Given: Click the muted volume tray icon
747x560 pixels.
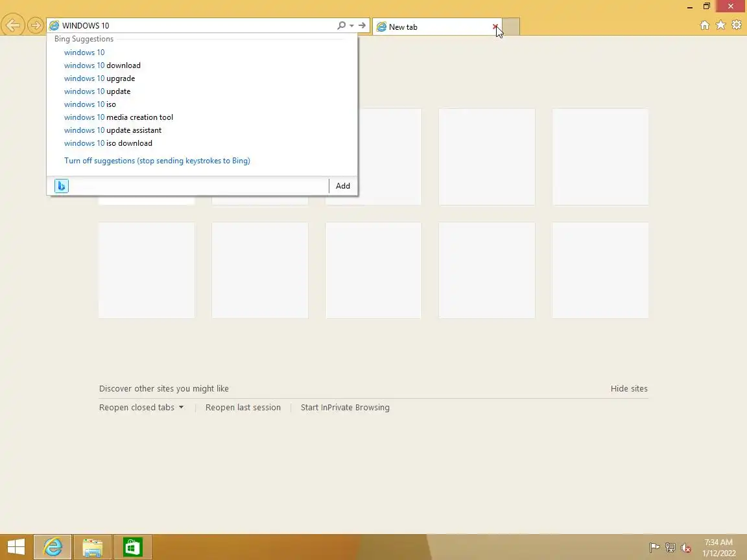Looking at the screenshot, I should click(x=686, y=548).
